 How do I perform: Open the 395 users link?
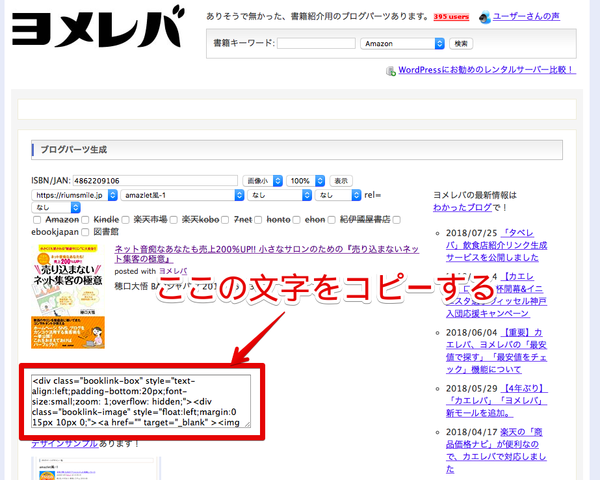(x=451, y=17)
